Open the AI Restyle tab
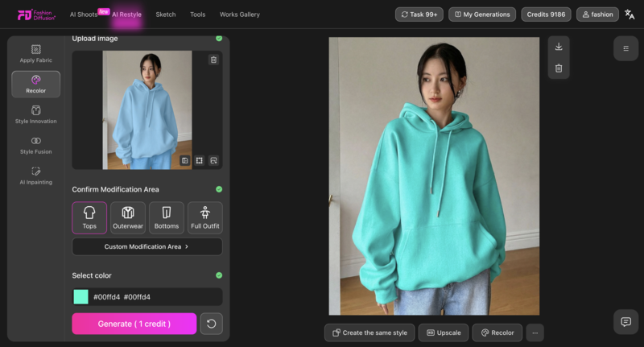This screenshot has height=347, width=644. tap(126, 14)
